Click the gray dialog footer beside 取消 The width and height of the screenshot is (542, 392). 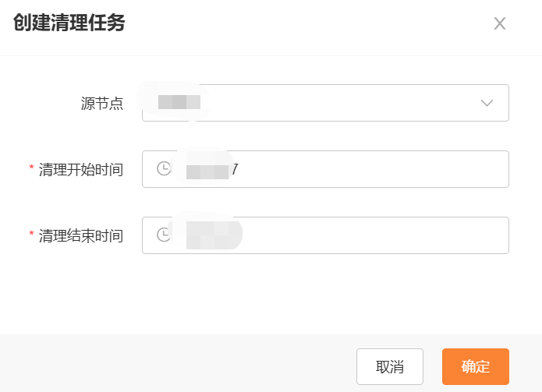(x=178, y=363)
